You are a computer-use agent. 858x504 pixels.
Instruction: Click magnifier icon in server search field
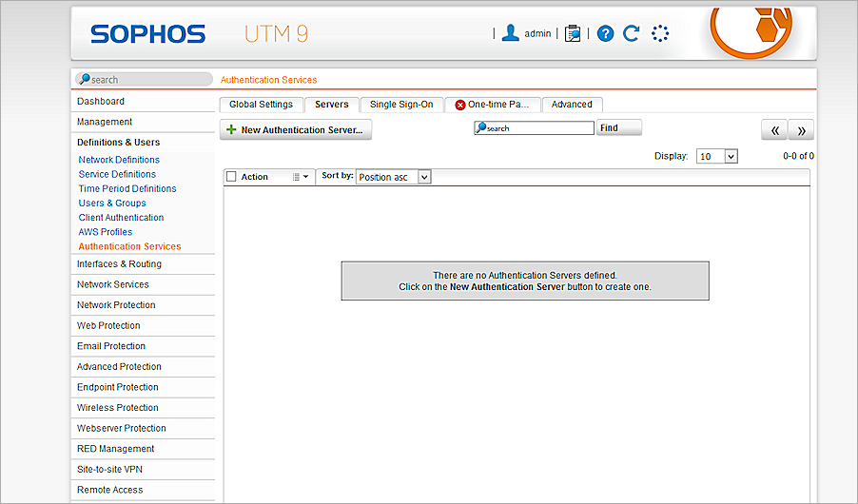481,127
